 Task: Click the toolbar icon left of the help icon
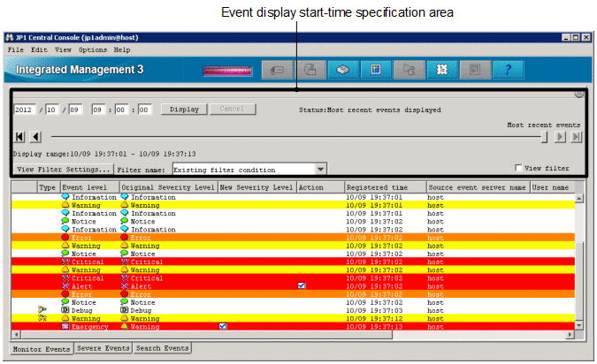tap(474, 70)
